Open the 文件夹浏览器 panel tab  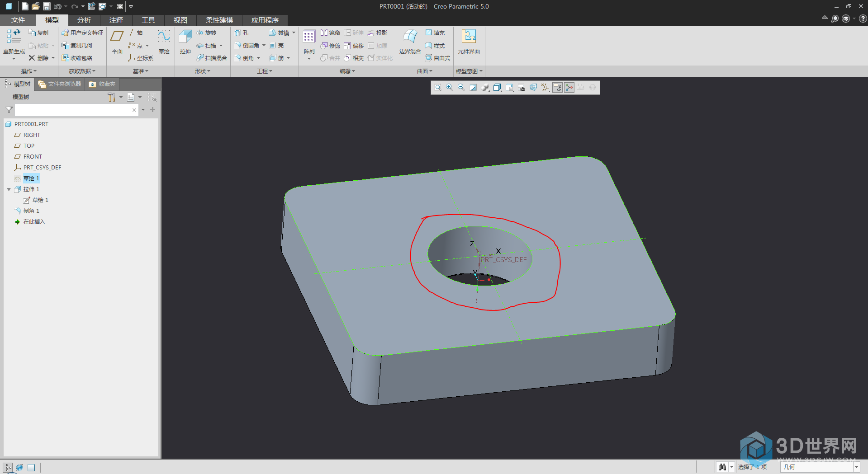(x=60, y=84)
